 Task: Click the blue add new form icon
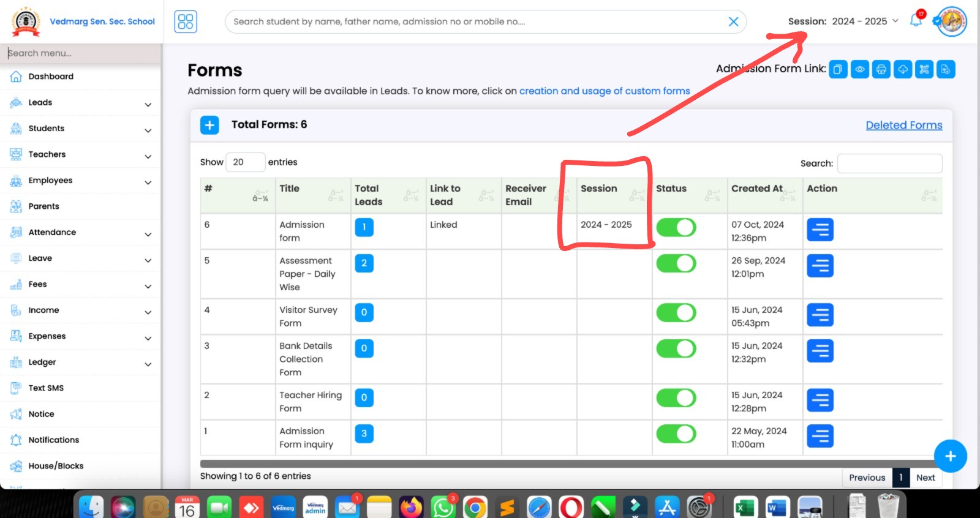pos(209,125)
